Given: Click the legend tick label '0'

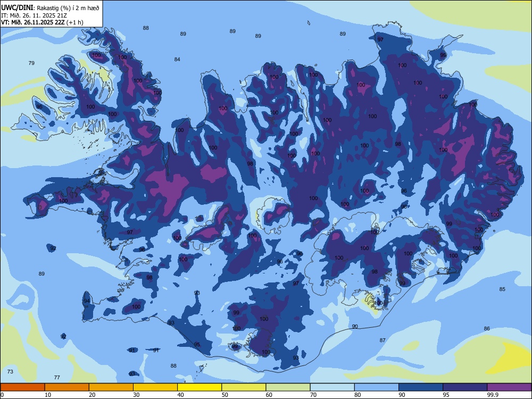Looking at the screenshot, I should pyautogui.click(x=2, y=395).
